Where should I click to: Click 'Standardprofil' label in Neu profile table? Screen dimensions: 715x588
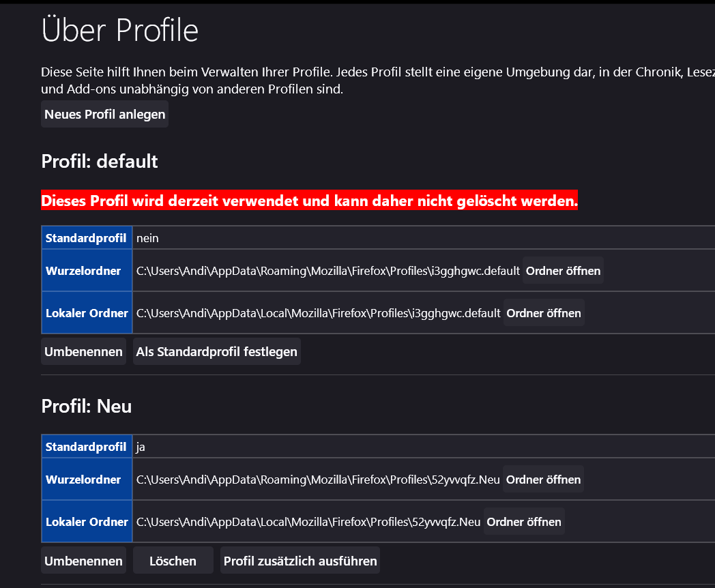(86, 447)
